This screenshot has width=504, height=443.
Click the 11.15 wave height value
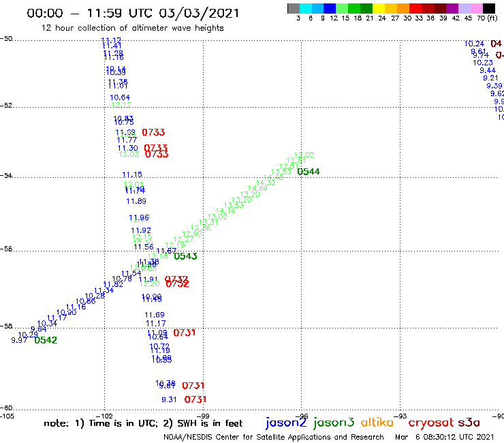(x=132, y=174)
